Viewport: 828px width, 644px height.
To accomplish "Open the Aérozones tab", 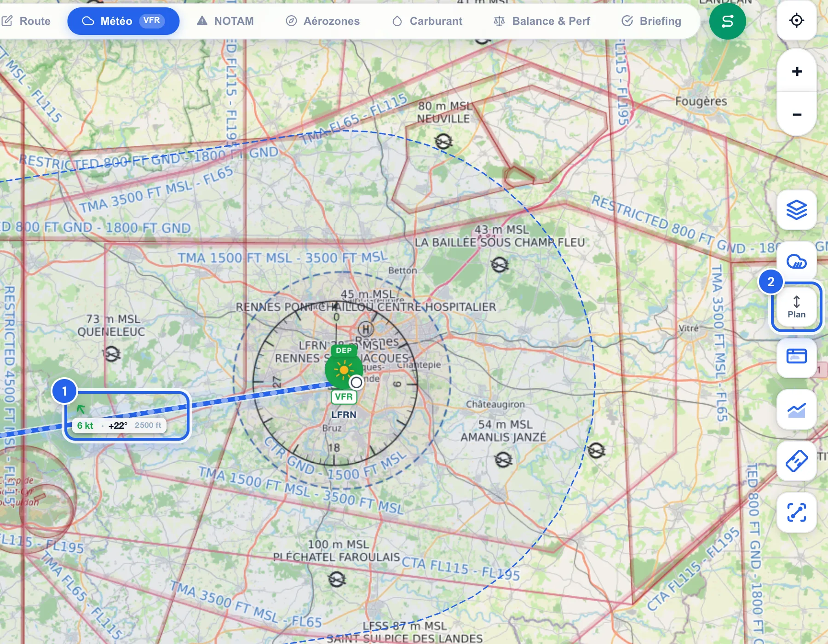I will pyautogui.click(x=323, y=21).
